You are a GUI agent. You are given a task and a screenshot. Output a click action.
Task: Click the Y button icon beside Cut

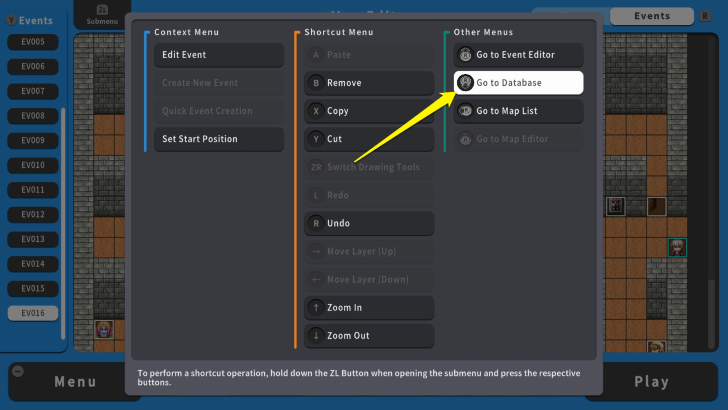(x=316, y=139)
